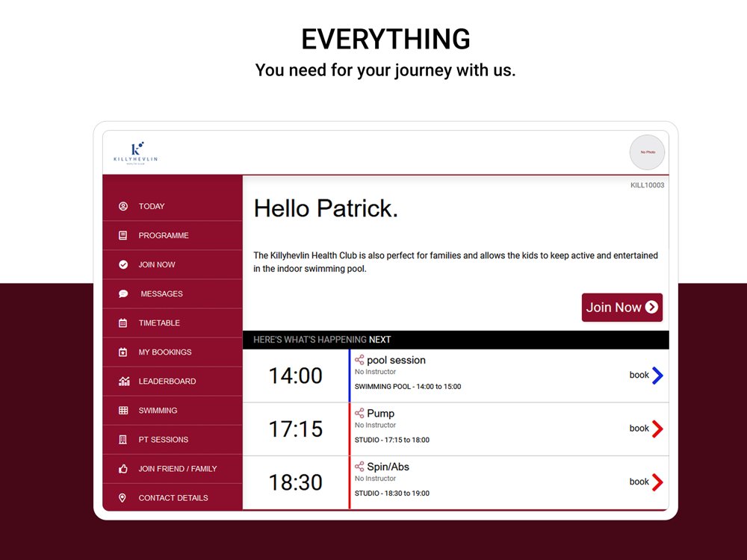Open the Programme menu item
747x560 pixels.
tap(173, 235)
